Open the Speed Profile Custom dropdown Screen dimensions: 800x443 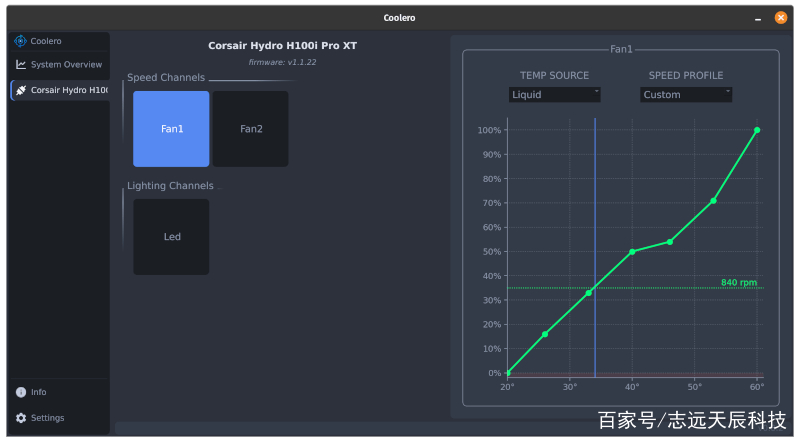pos(686,94)
